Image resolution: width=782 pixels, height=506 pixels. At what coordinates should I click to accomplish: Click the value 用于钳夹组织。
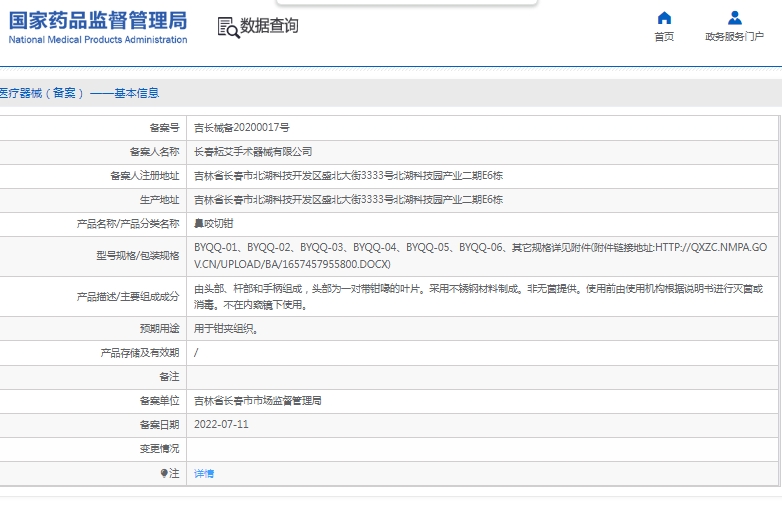(x=226, y=329)
